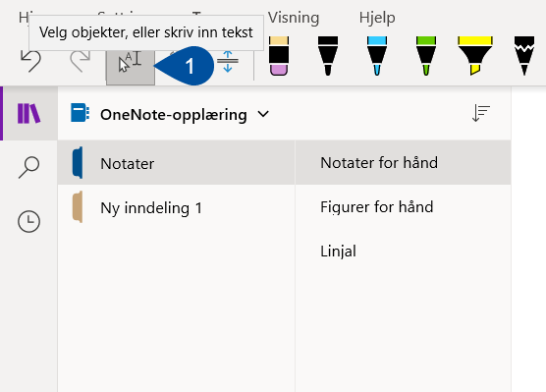
Task: Pick the black zigzag pencil tool
Action: [x=524, y=56]
